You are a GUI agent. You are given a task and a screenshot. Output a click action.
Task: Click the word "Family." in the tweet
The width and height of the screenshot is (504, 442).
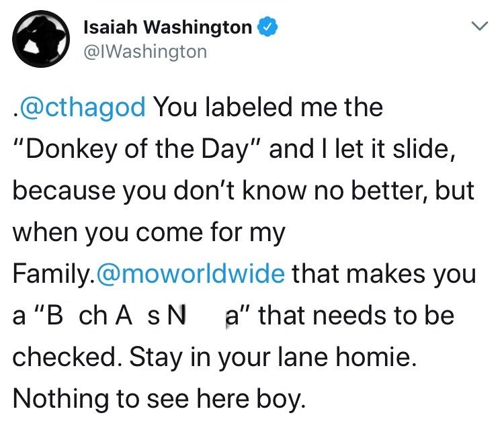tap(54, 274)
